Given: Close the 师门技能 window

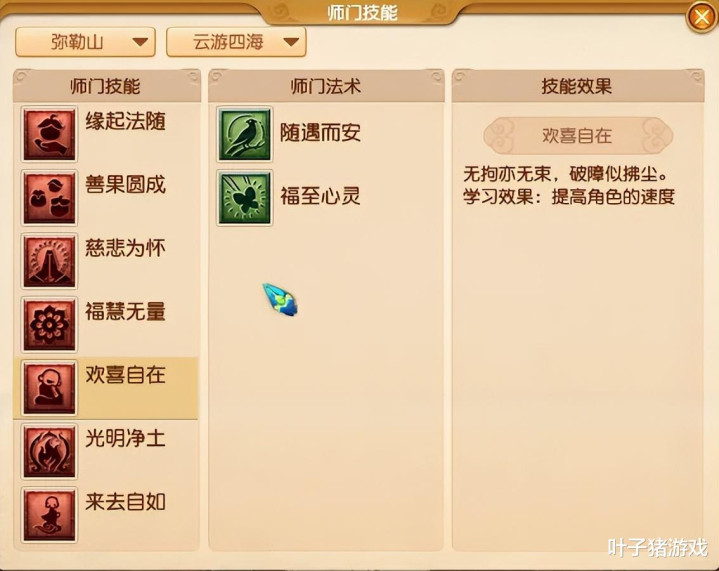Looking at the screenshot, I should click(702, 17).
